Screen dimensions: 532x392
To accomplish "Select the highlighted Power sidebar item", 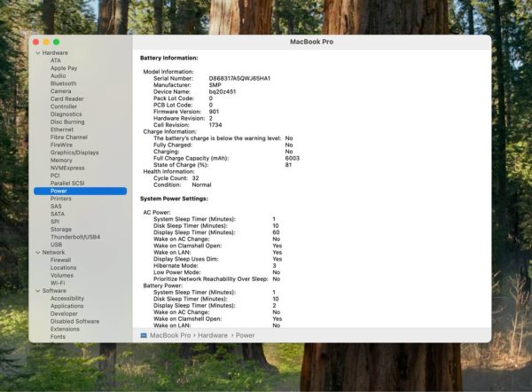I will coord(59,191).
